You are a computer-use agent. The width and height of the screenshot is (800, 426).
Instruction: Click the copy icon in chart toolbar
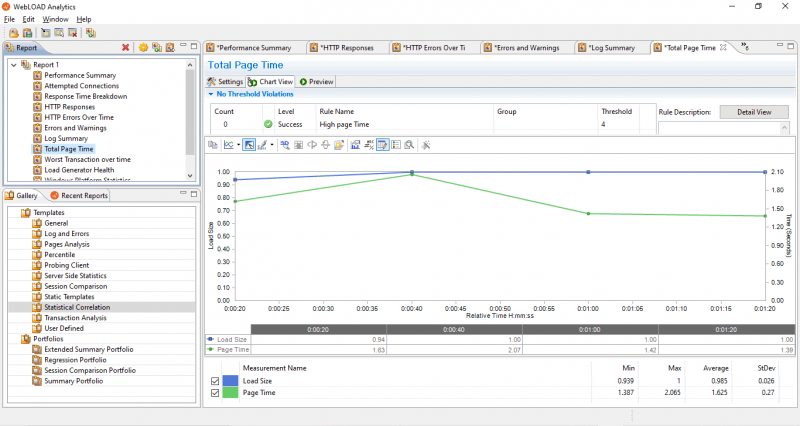213,145
